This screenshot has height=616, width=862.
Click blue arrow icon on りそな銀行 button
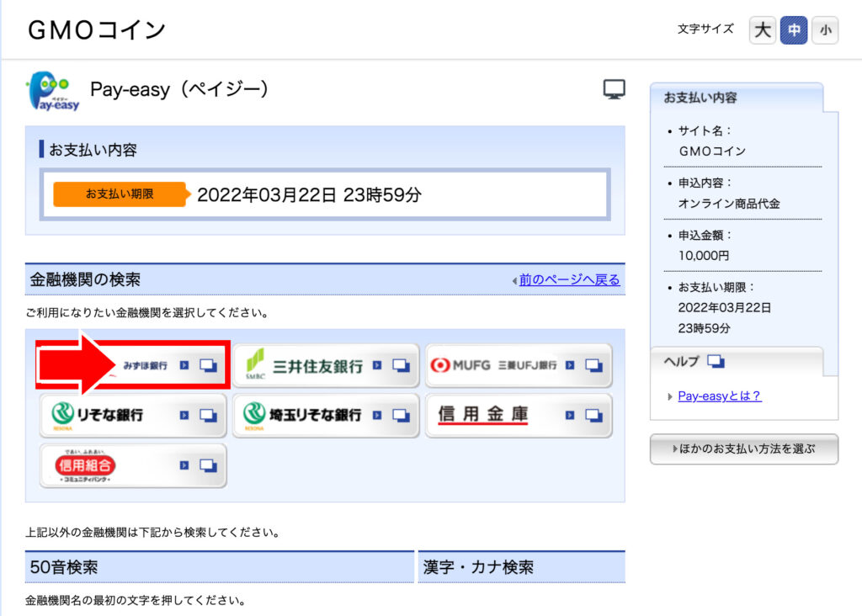[184, 416]
